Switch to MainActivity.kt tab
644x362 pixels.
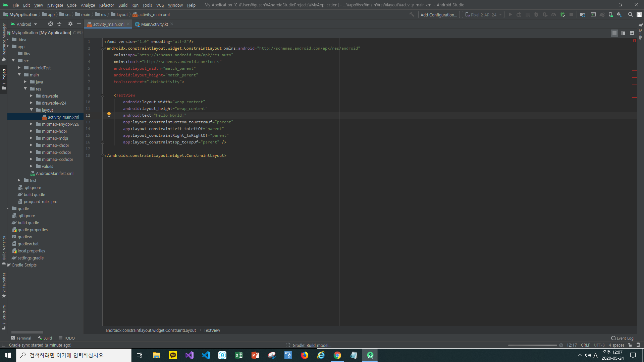pos(154,24)
